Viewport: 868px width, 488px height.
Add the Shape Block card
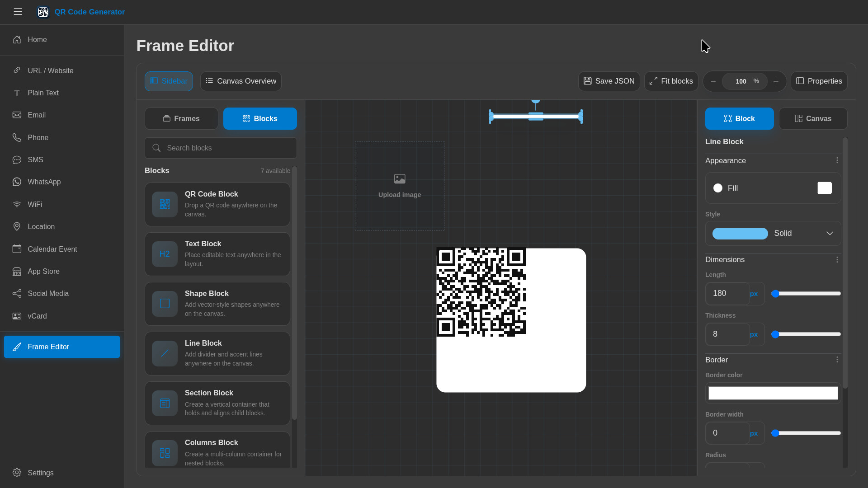217,304
